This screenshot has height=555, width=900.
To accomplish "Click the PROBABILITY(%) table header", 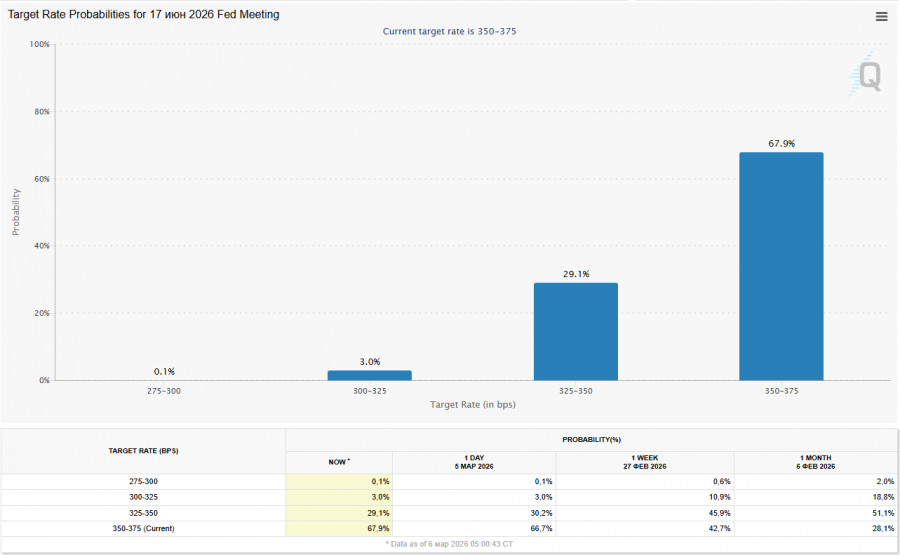I will click(x=591, y=440).
